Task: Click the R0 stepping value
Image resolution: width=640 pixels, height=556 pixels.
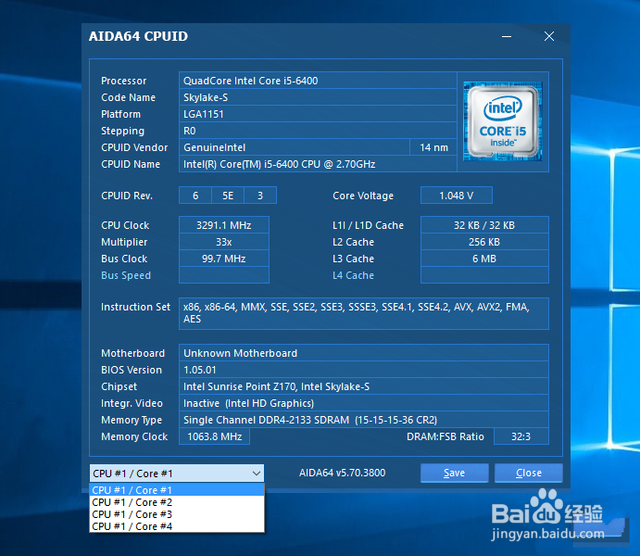Action: (x=318, y=131)
